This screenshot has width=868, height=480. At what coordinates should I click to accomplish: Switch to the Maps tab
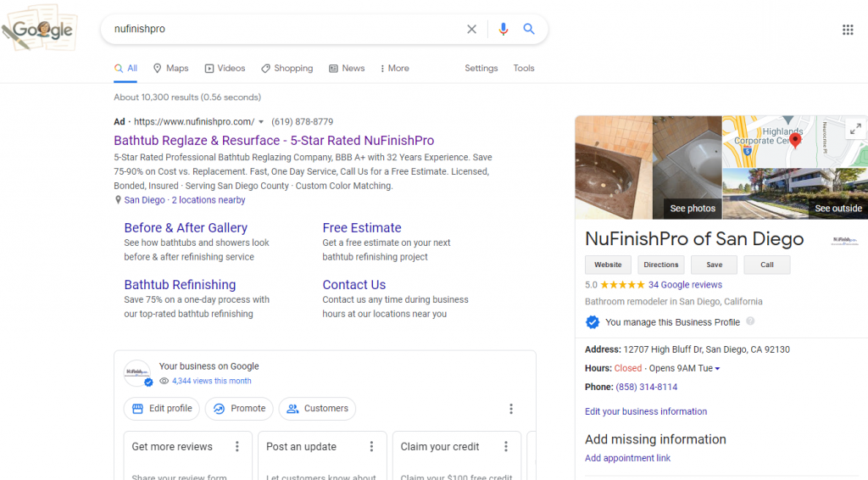(171, 68)
